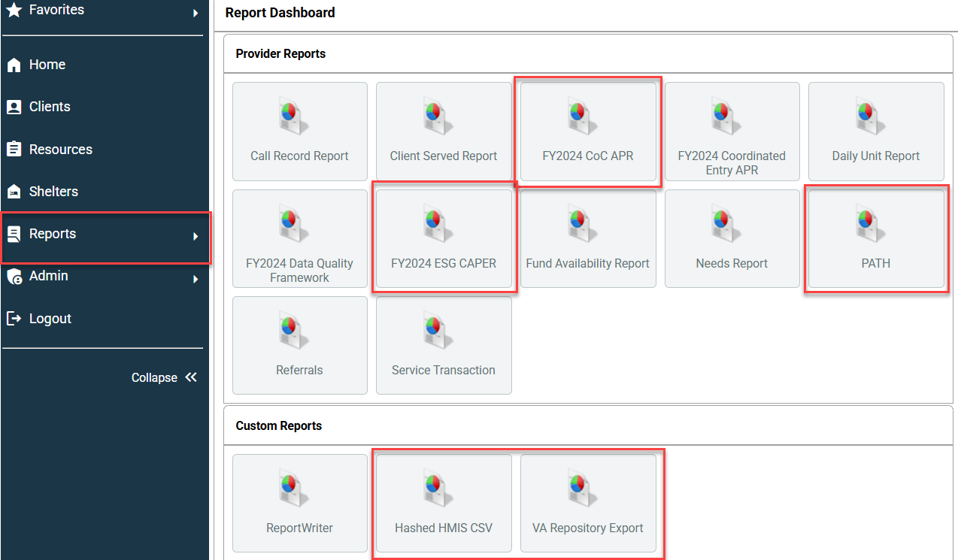The width and height of the screenshot is (958, 560).
Task: Collapse the sidebar navigation
Action: click(164, 377)
